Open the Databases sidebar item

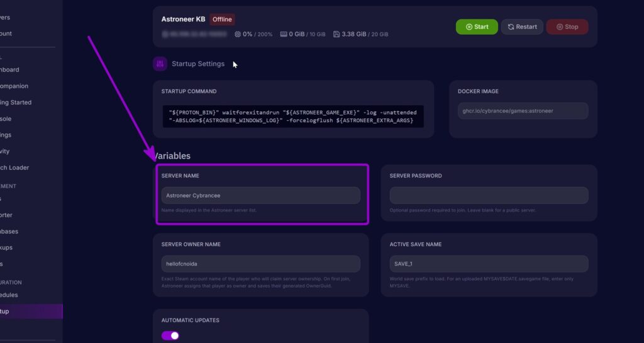point(9,231)
